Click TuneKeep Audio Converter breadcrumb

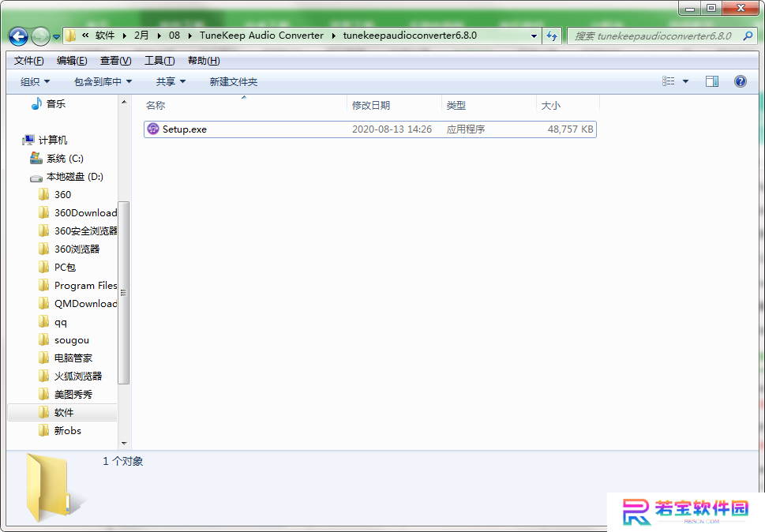[x=261, y=35]
